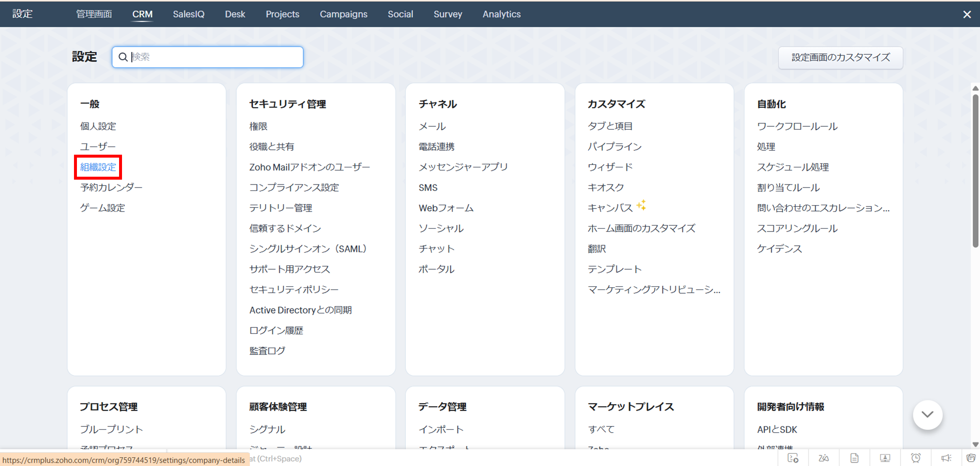Click the stacked notes icon at bottom-right corner
This screenshot has height=466, width=980.
point(971,458)
